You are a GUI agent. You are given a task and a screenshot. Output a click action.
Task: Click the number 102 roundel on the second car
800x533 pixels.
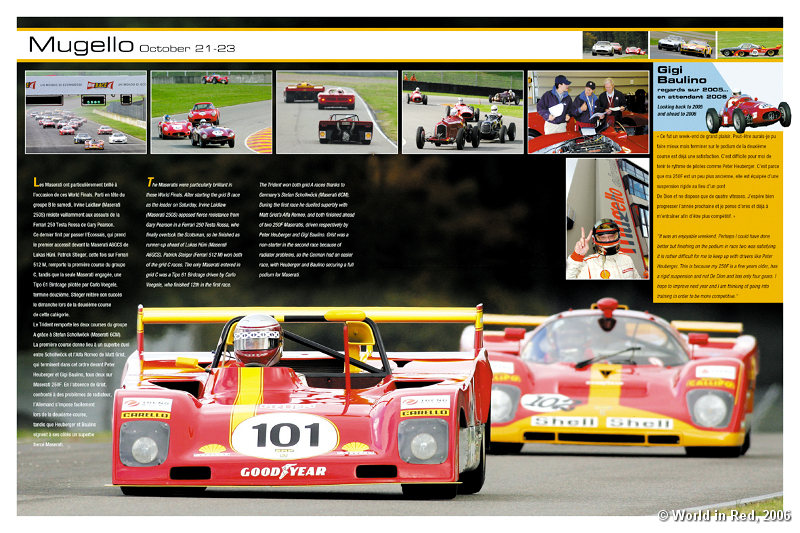click(549, 402)
